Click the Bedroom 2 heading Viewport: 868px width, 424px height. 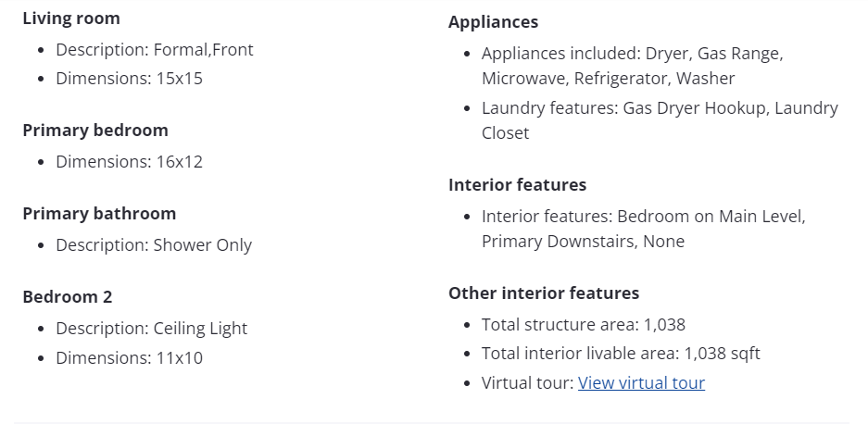pyautogui.click(x=68, y=297)
